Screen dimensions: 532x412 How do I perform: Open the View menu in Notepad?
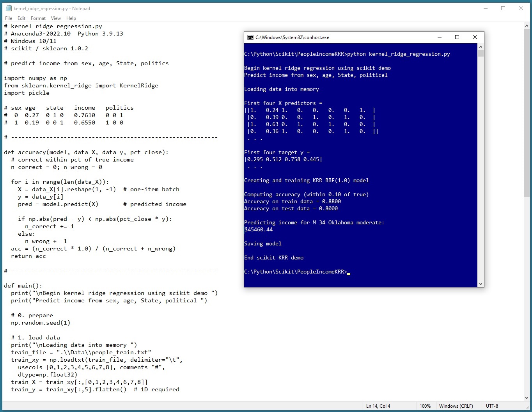coord(56,18)
